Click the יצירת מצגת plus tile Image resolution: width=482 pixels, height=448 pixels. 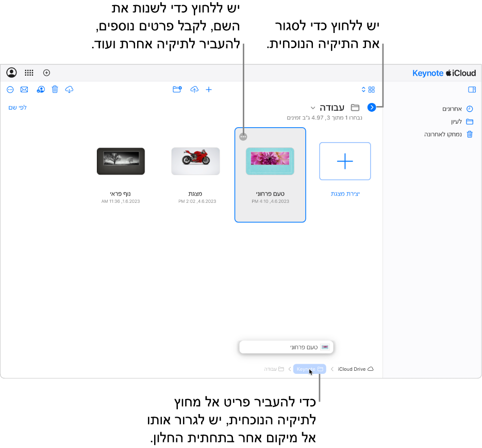pyautogui.click(x=345, y=161)
